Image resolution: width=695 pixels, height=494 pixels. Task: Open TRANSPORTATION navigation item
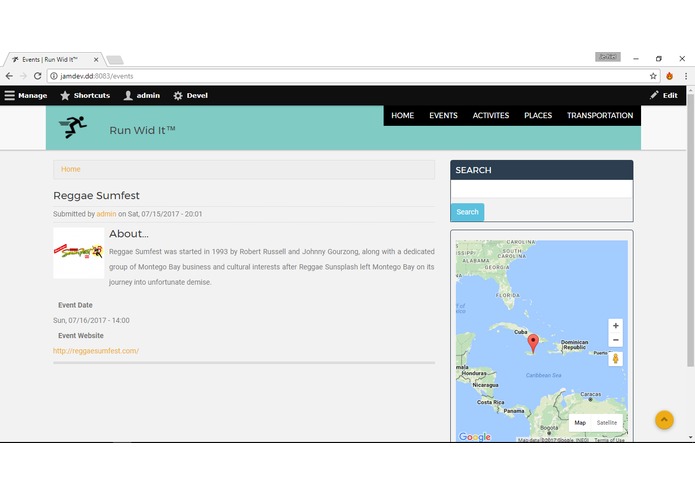(x=600, y=116)
